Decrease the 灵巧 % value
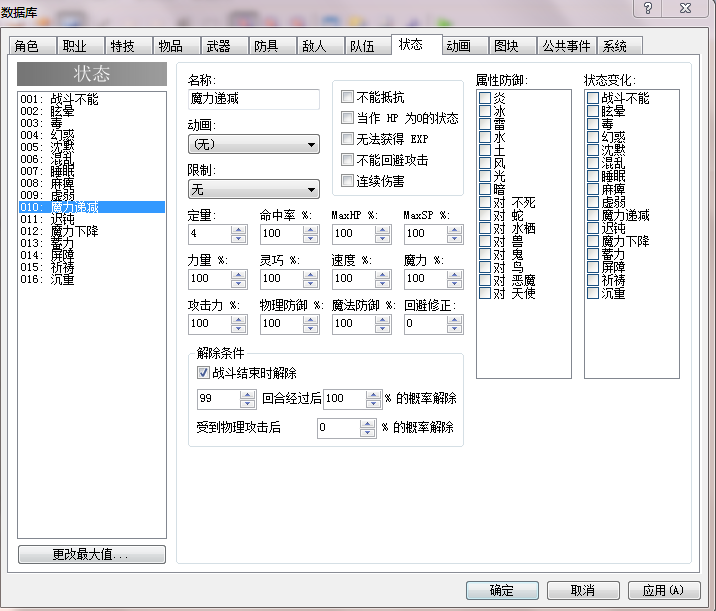This screenshot has height=611, width=716. pyautogui.click(x=311, y=284)
